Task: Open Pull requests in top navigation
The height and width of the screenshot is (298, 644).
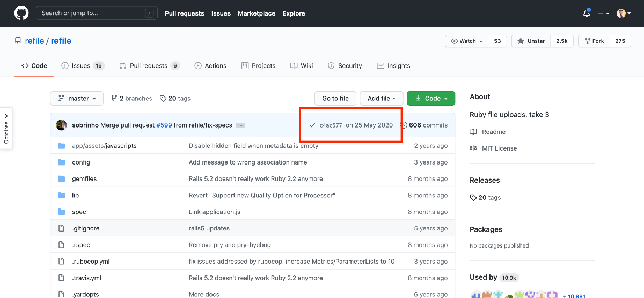Action: click(185, 13)
